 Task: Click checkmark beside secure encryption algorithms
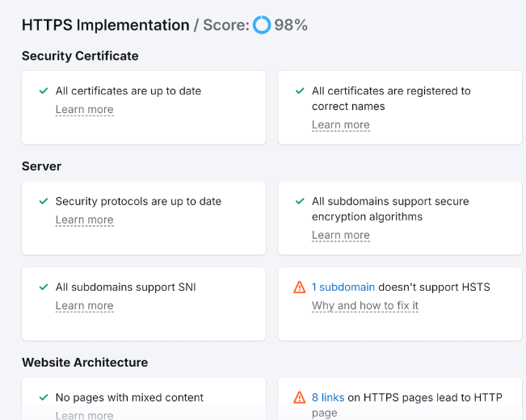(300, 201)
